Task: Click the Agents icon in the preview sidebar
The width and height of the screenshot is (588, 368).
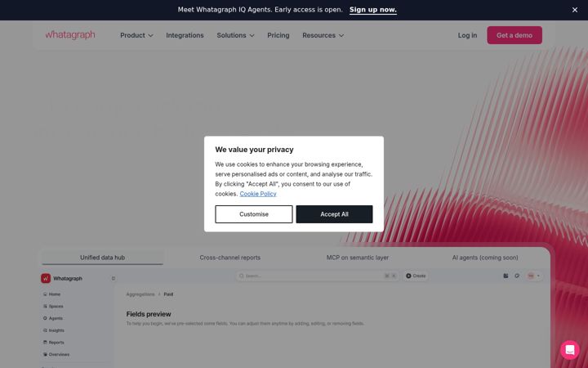Action: click(45, 318)
